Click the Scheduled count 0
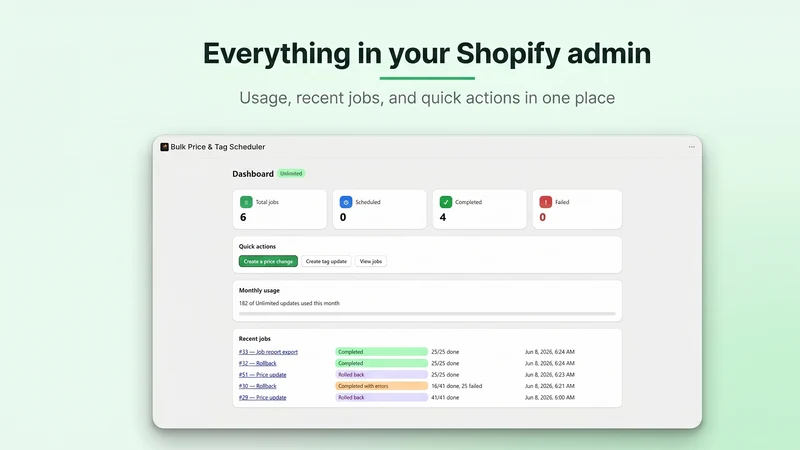The width and height of the screenshot is (800, 450). click(343, 217)
